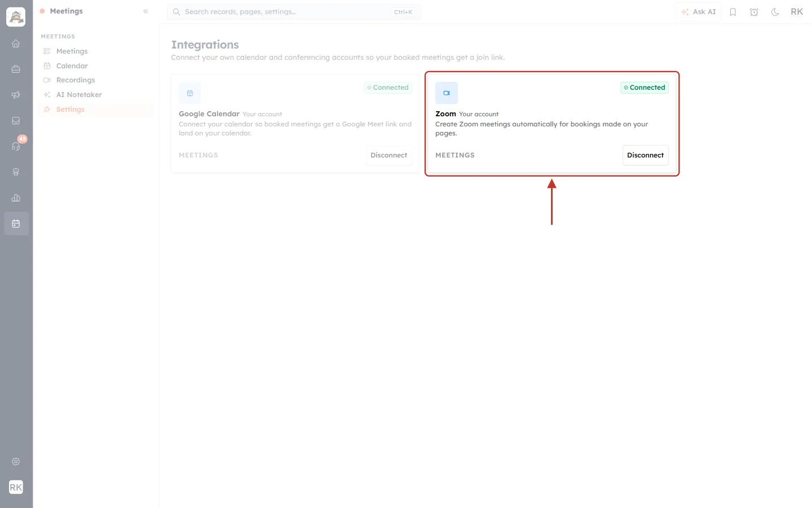The height and width of the screenshot is (508, 812).
Task: Click the MEETINGS label on Zoom card
Action: 455,155
